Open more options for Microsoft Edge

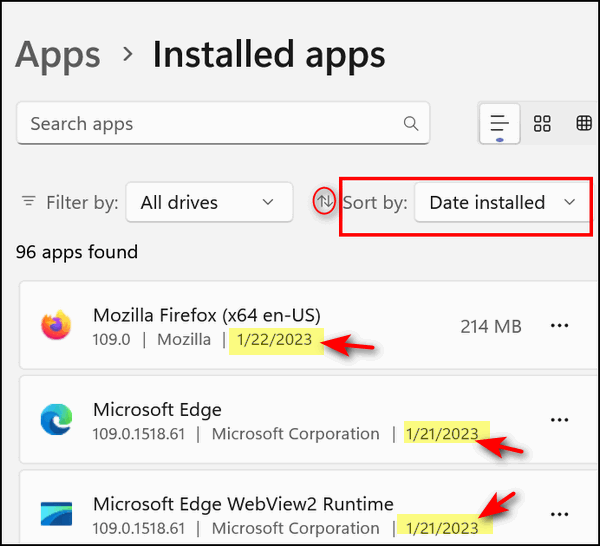point(559,420)
